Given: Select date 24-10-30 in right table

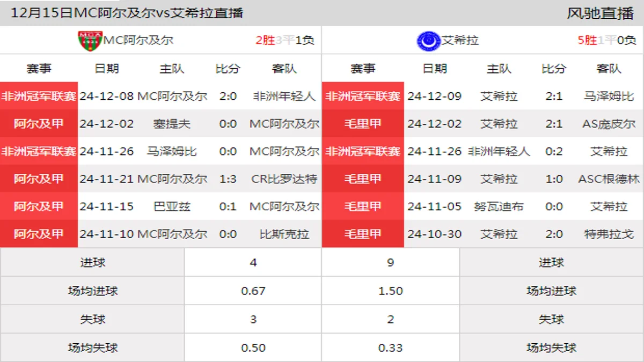Looking at the screenshot, I should click(435, 234).
